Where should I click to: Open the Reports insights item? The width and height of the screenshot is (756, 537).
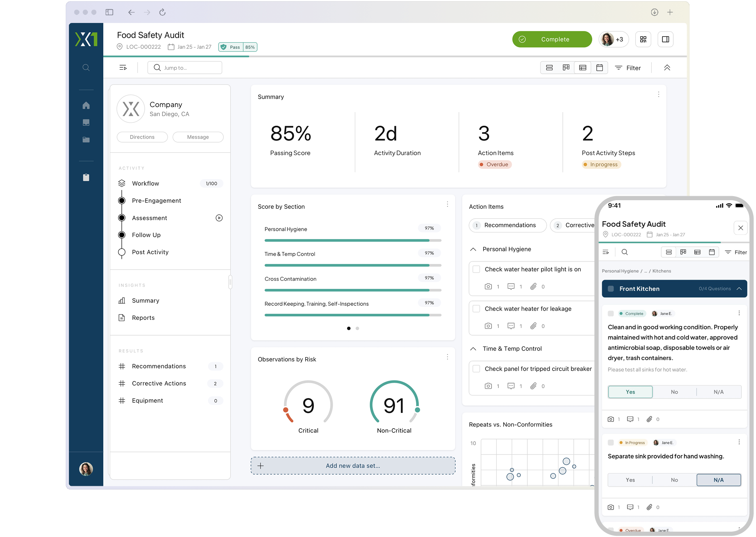tap(143, 318)
